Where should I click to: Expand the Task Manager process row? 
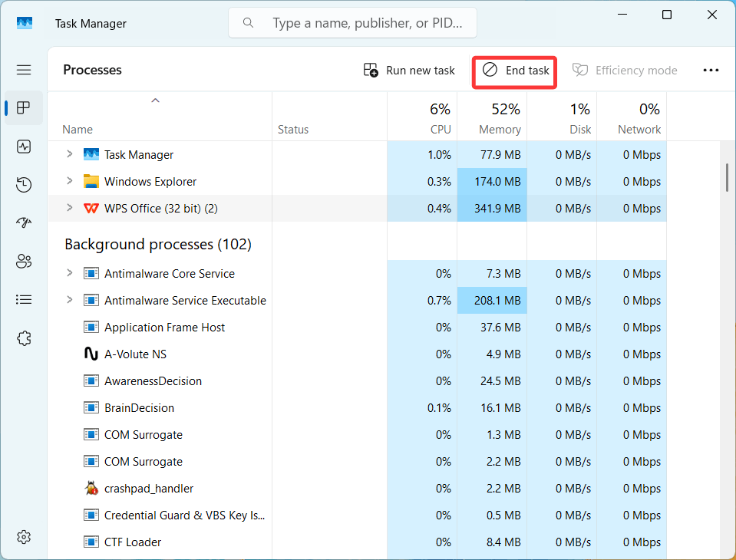click(69, 154)
